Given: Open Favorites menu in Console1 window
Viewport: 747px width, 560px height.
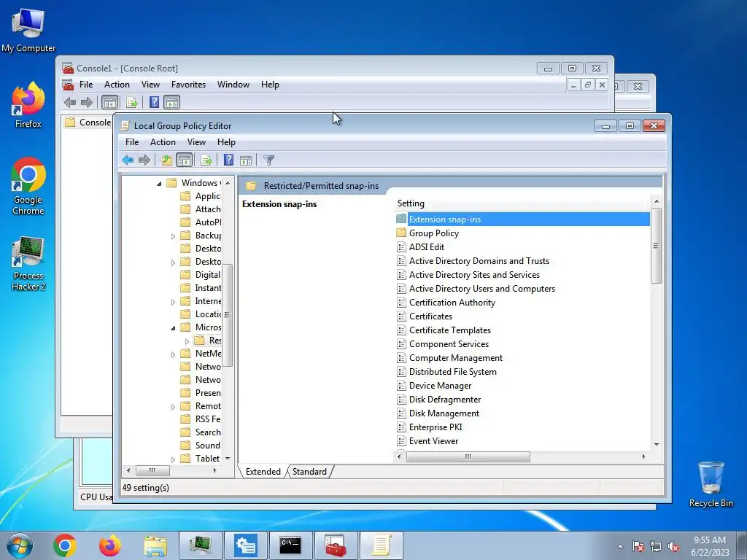Looking at the screenshot, I should [x=188, y=85].
